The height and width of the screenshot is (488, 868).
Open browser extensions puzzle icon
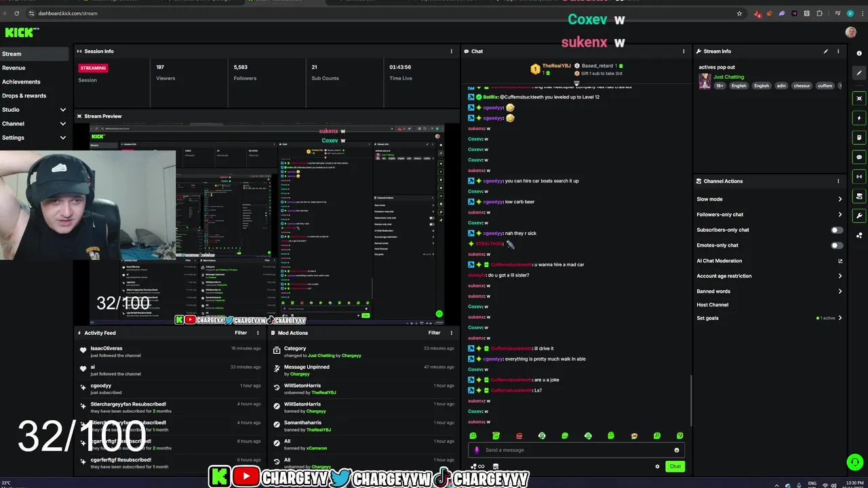(819, 13)
